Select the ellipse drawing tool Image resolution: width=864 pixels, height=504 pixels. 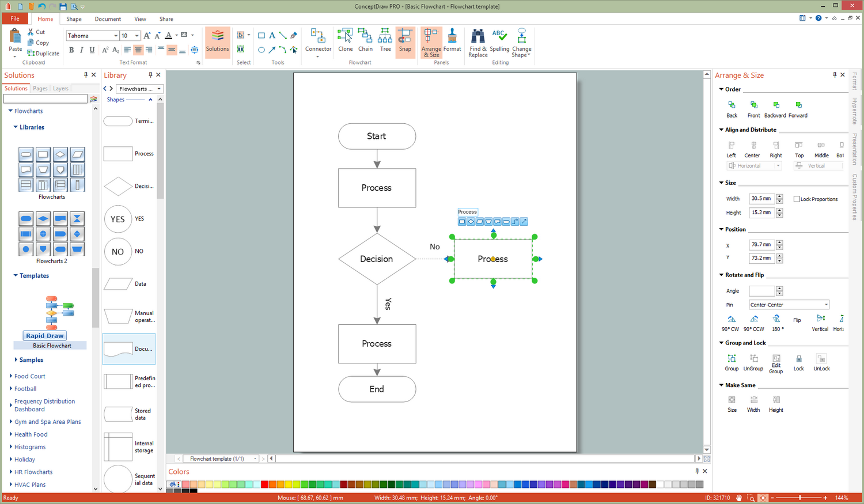(262, 50)
